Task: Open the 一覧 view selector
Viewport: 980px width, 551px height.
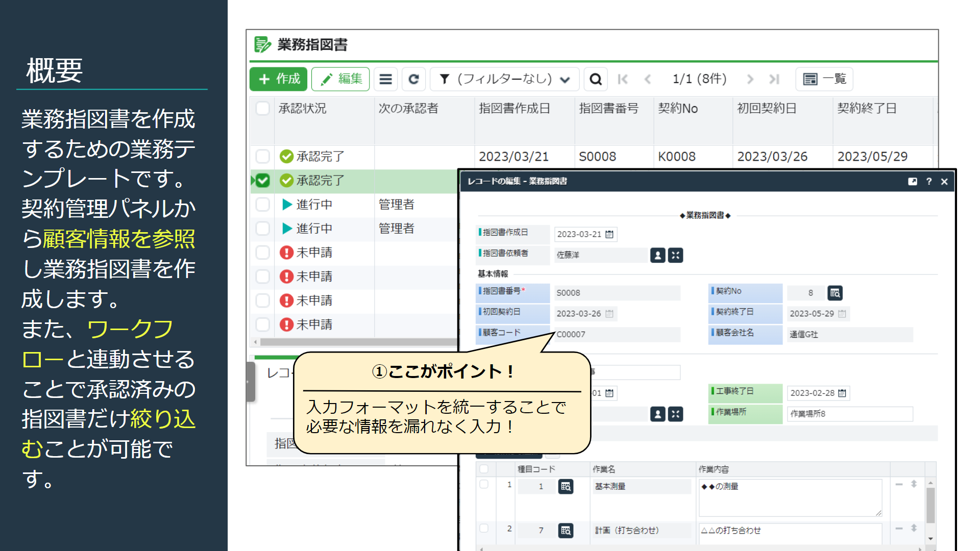Action: pos(824,79)
